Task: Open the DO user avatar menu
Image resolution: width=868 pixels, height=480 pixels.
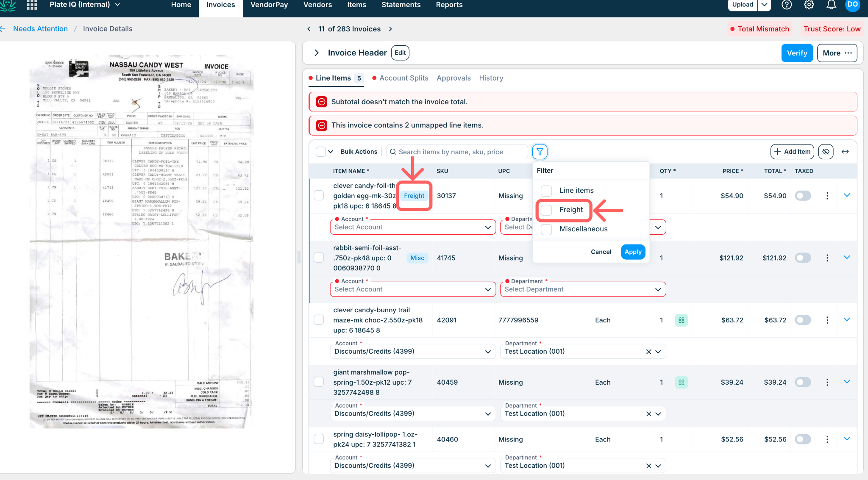Action: [x=853, y=5]
